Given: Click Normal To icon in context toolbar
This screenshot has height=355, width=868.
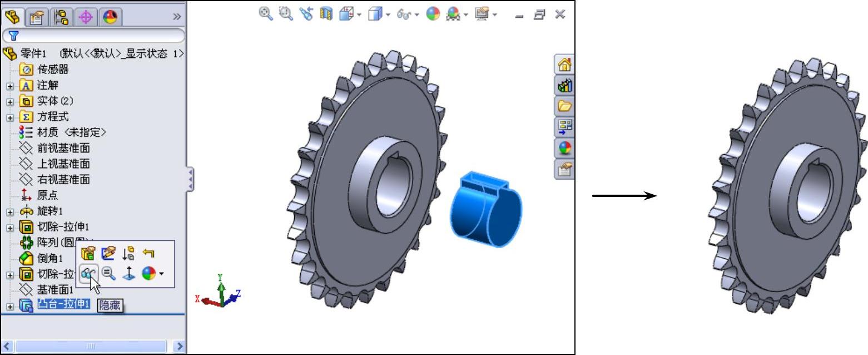Looking at the screenshot, I should [x=128, y=273].
